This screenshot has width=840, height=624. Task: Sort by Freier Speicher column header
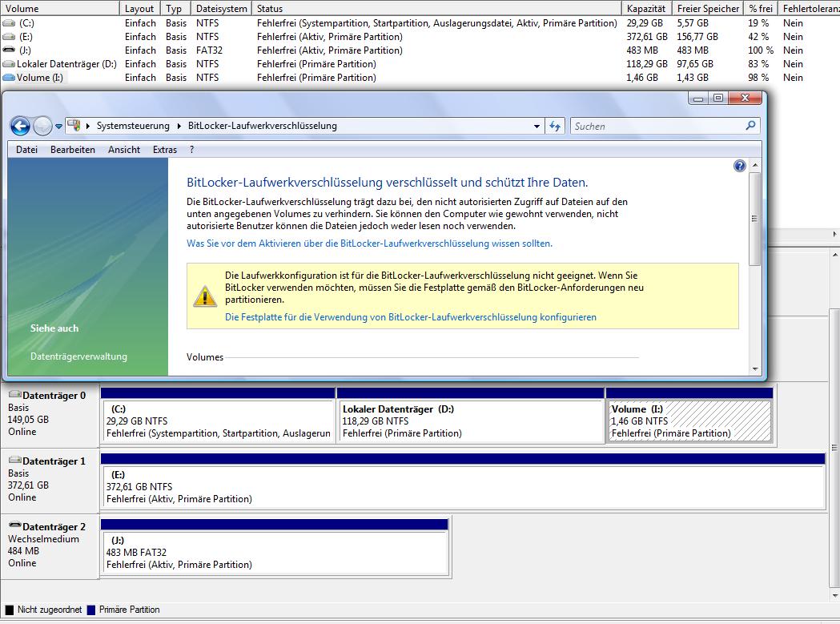click(708, 9)
